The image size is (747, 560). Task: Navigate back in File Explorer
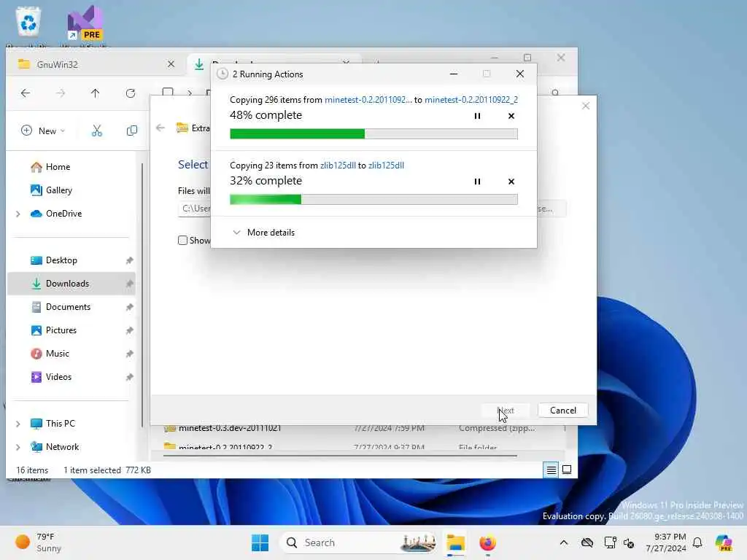tap(26, 93)
